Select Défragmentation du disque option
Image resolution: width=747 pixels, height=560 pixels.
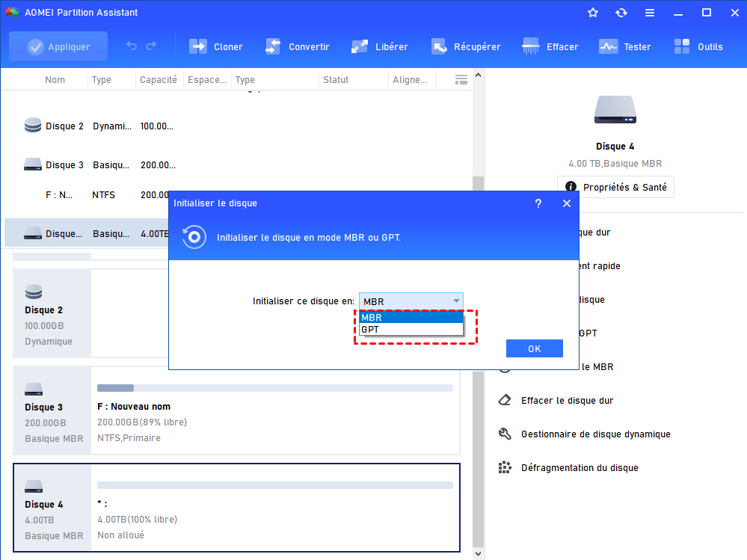[x=580, y=468]
